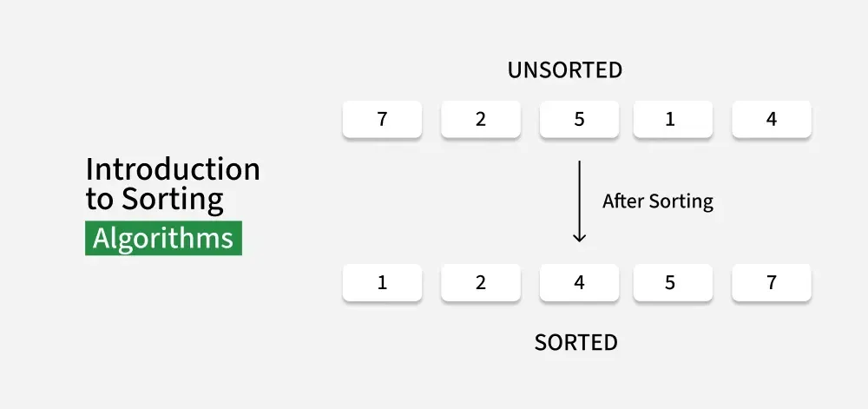Screen dimensions: 868x409
Task: Click the 5 box in unsorted row
Action: [579, 120]
